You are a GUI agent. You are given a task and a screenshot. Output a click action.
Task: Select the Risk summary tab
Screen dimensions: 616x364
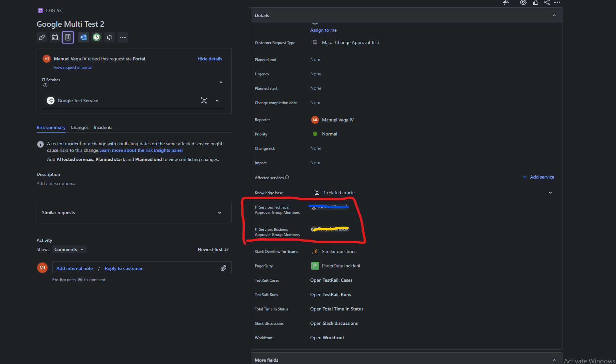point(51,127)
